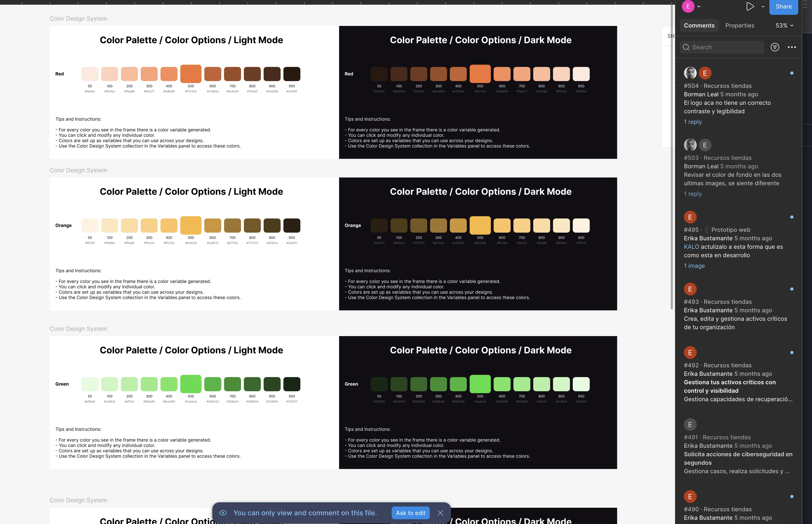Click the eye icon in view-only banner
812x524 pixels.
223,513
